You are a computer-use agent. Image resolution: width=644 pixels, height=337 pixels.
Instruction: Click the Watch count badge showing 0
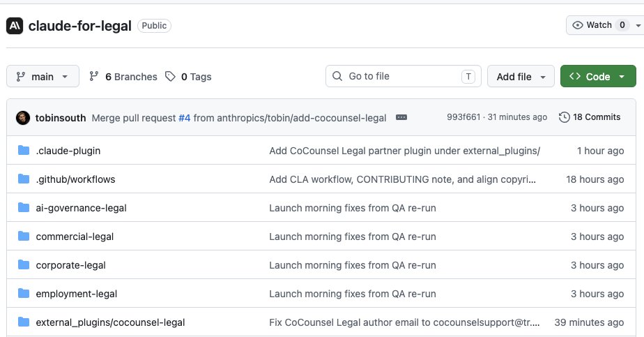point(622,25)
